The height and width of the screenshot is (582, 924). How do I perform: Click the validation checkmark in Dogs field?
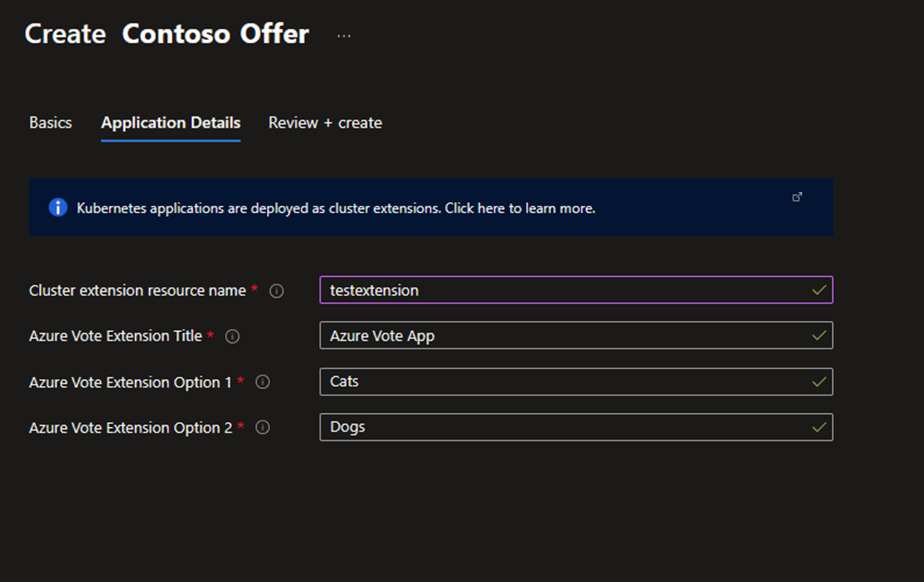click(819, 427)
